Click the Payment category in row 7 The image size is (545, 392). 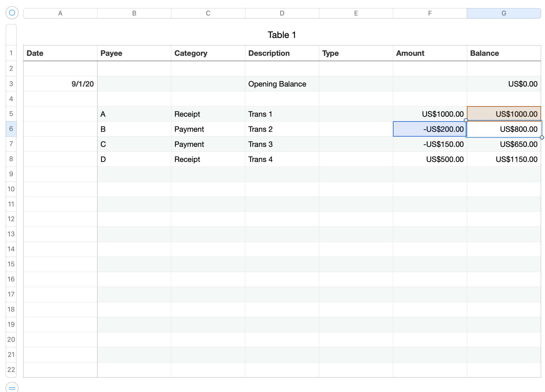point(208,144)
